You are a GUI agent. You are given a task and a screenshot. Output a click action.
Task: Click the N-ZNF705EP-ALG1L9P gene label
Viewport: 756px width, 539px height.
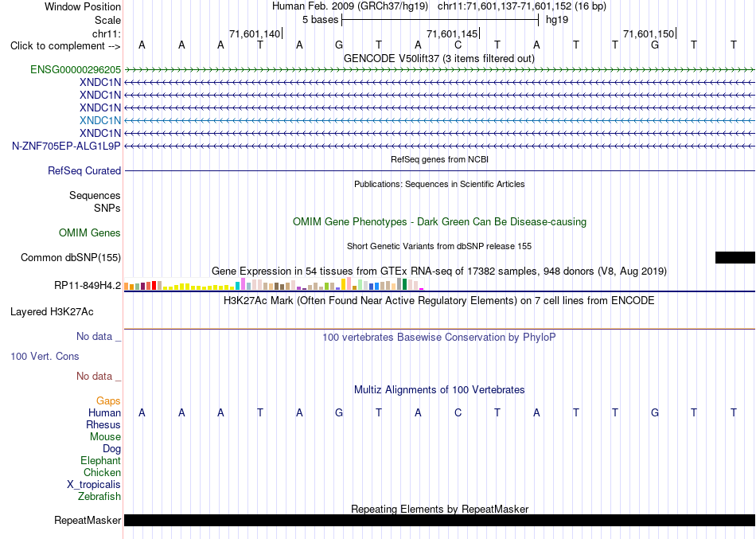pos(66,146)
